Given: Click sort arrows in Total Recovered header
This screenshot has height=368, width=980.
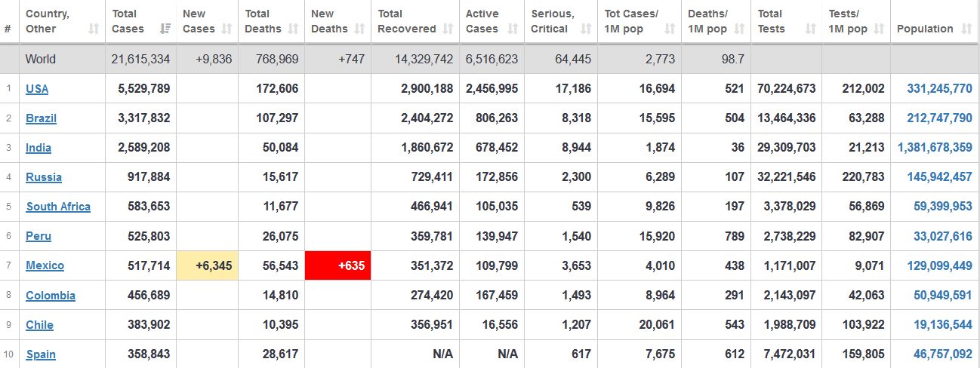Looking at the screenshot, I should pos(448,29).
